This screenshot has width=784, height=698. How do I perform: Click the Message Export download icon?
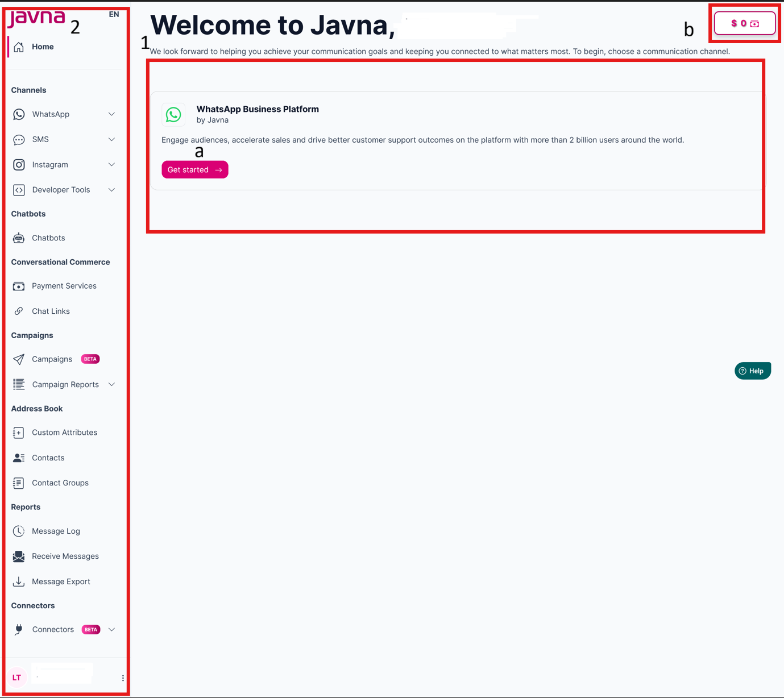click(19, 581)
